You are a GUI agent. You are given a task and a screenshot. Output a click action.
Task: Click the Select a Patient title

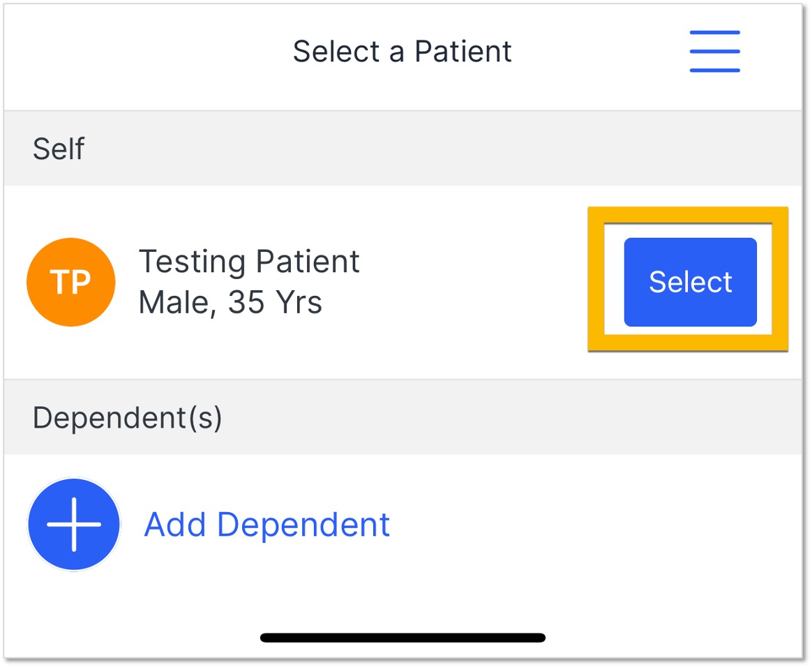403,50
